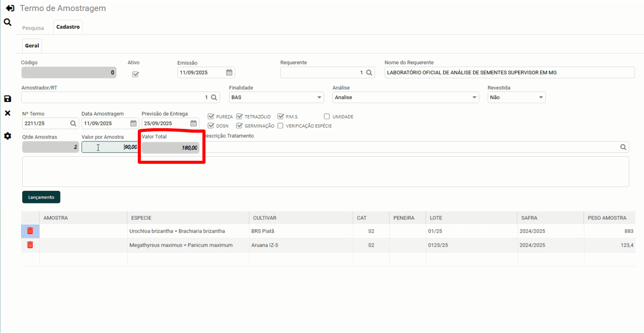644x333 pixels.
Task: Select the Geral tab
Action: click(32, 46)
